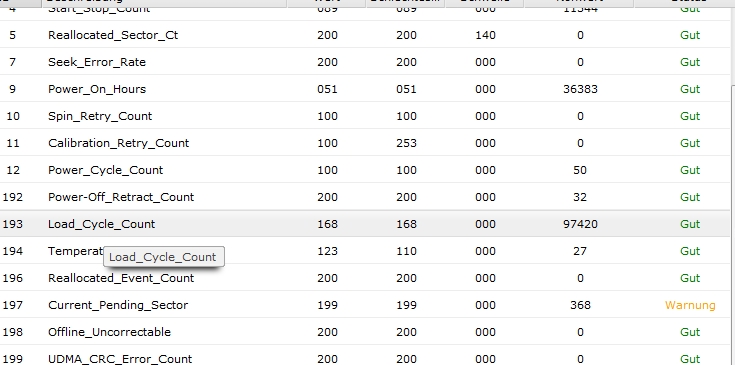Viewport: 735px width, 365px height.
Task: Click threshold 140 in Reallocated_Sector_Ct row
Action: [485, 35]
